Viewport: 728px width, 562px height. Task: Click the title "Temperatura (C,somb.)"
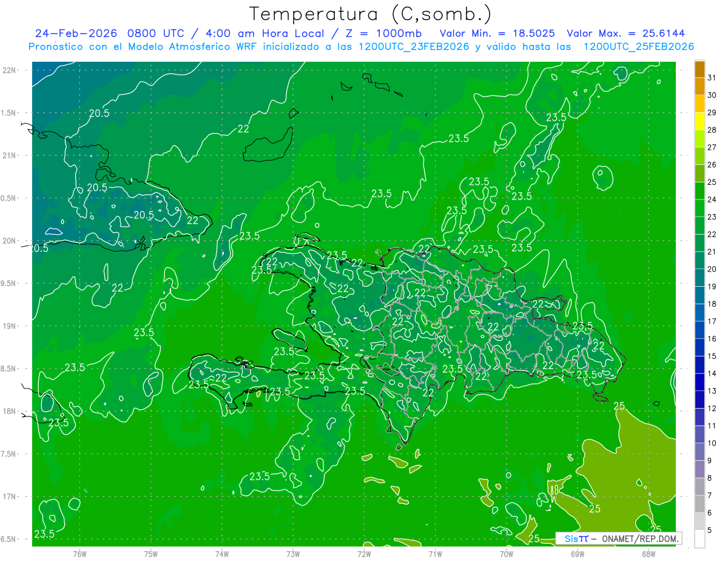[x=371, y=14]
